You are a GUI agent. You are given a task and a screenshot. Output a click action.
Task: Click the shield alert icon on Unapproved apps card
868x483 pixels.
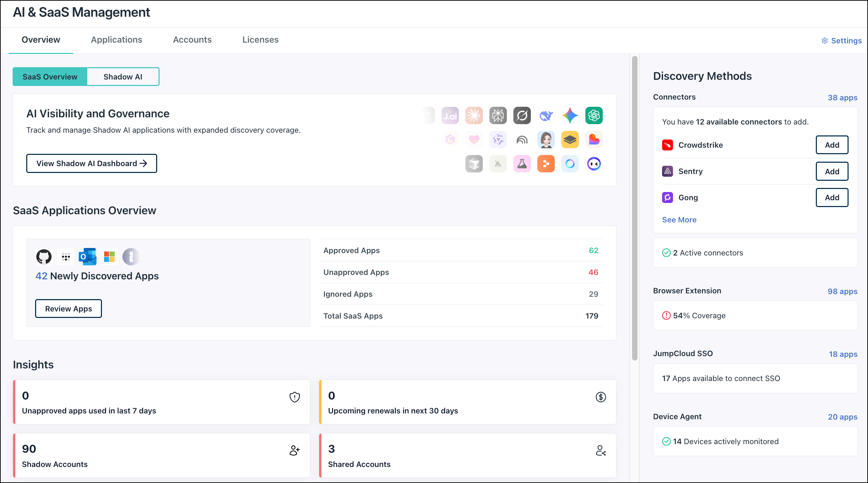click(294, 397)
